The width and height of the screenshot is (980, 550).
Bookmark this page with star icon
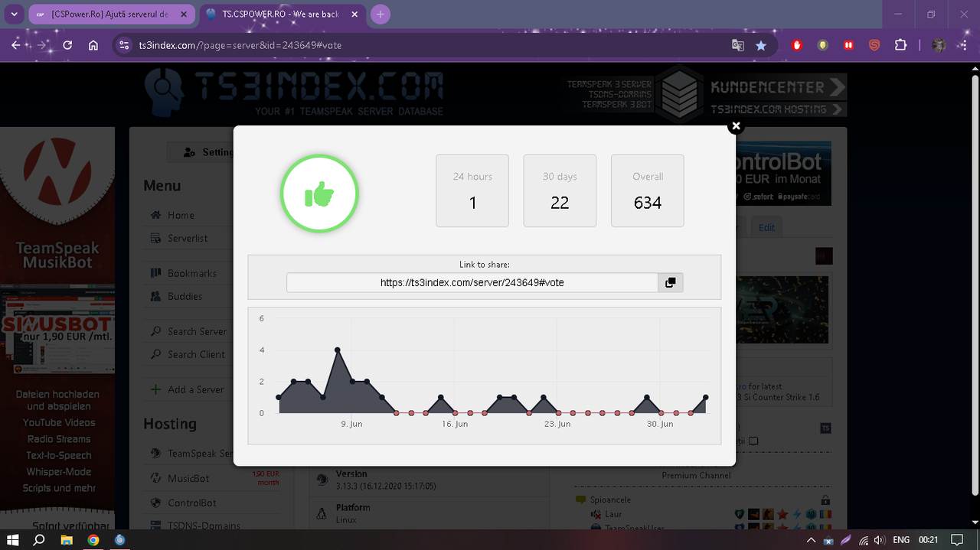760,45
